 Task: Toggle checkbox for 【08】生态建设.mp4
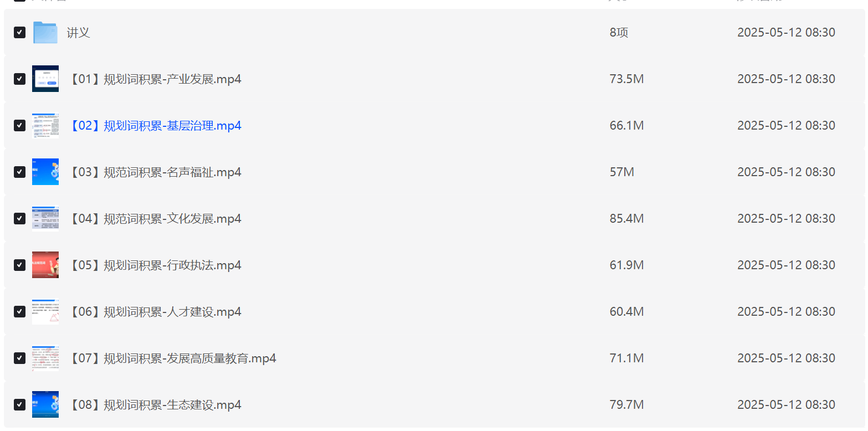[19, 404]
